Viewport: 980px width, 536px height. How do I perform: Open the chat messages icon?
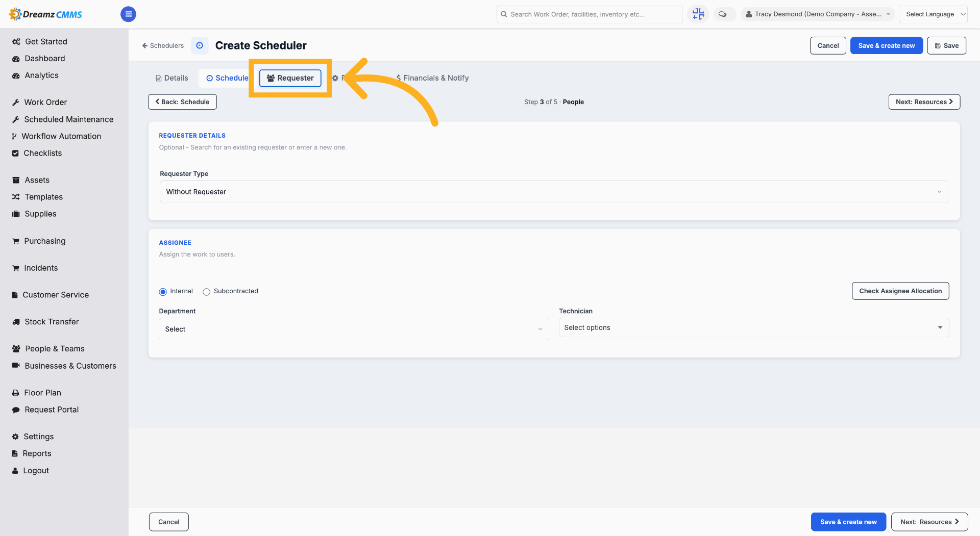point(722,14)
